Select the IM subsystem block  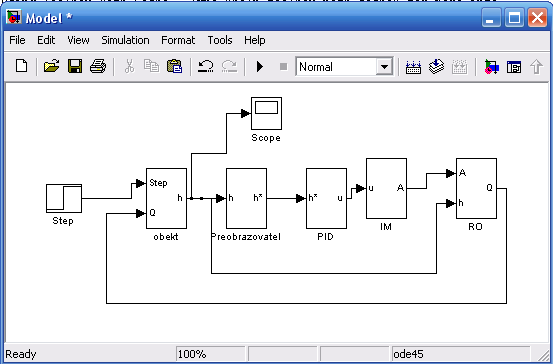coord(386,188)
